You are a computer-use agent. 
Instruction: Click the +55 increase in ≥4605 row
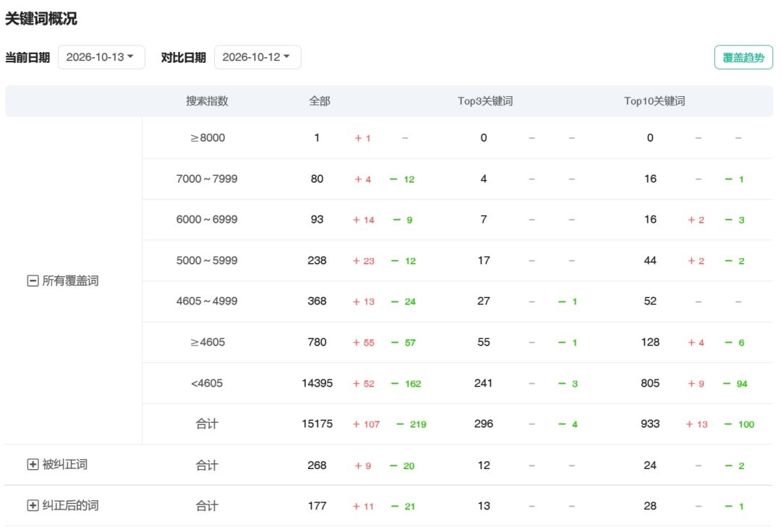click(x=364, y=343)
